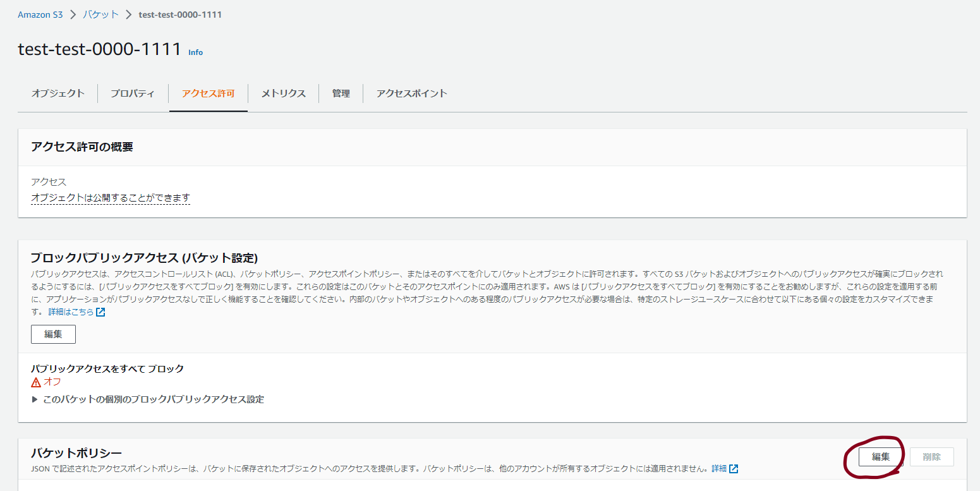This screenshot has width=980, height=491.
Task: Click external-link icon beside バケットポリシー 詳細
Action: [x=734, y=469]
